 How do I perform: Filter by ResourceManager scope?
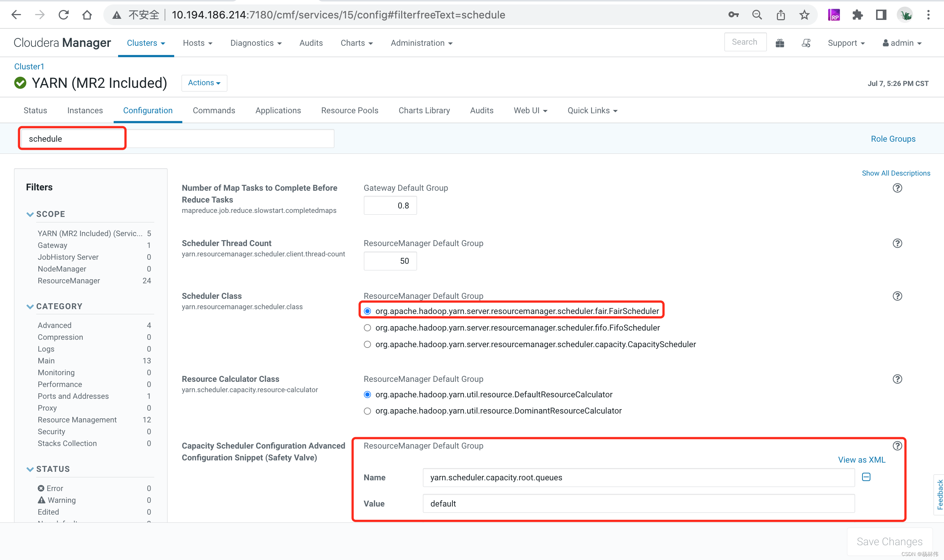pos(69,281)
